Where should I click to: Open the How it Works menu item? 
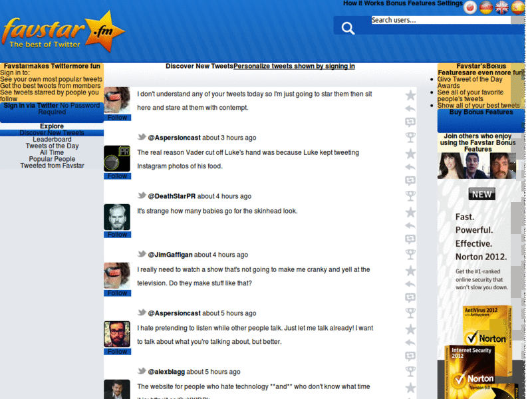click(x=363, y=3)
